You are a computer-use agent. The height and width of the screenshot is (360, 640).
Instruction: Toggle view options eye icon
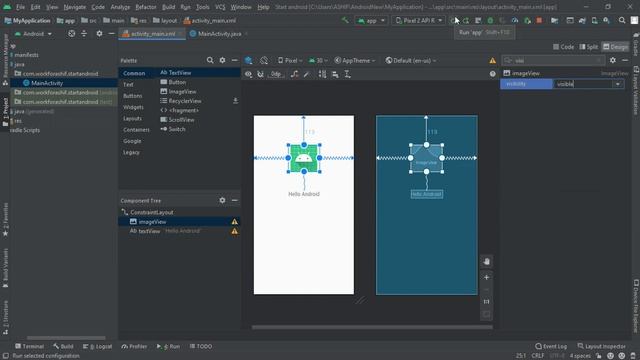point(248,74)
